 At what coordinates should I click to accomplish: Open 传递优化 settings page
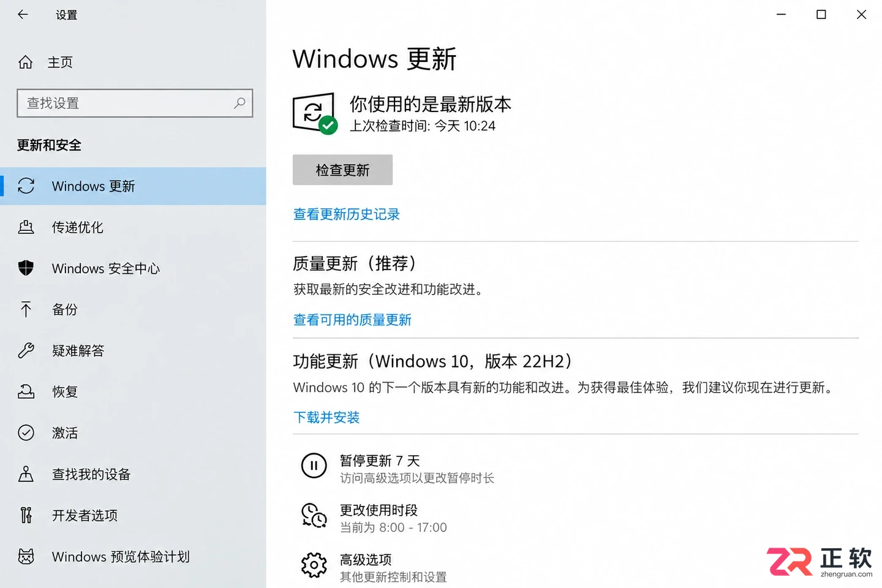click(133, 227)
